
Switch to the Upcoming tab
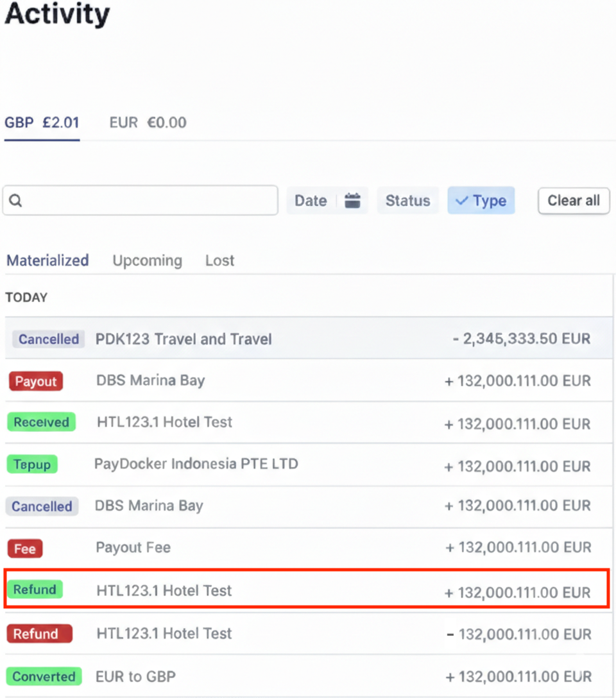(x=147, y=260)
